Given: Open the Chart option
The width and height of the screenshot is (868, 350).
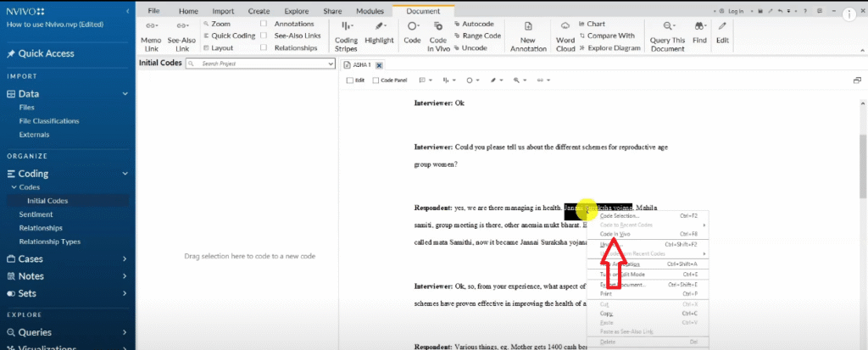Looking at the screenshot, I should tap(592, 24).
